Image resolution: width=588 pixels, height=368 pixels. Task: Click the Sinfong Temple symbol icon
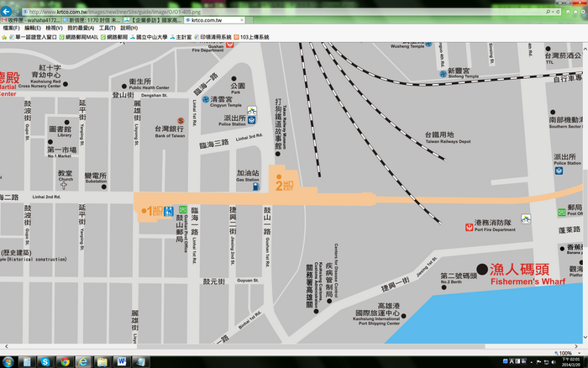[x=443, y=74]
